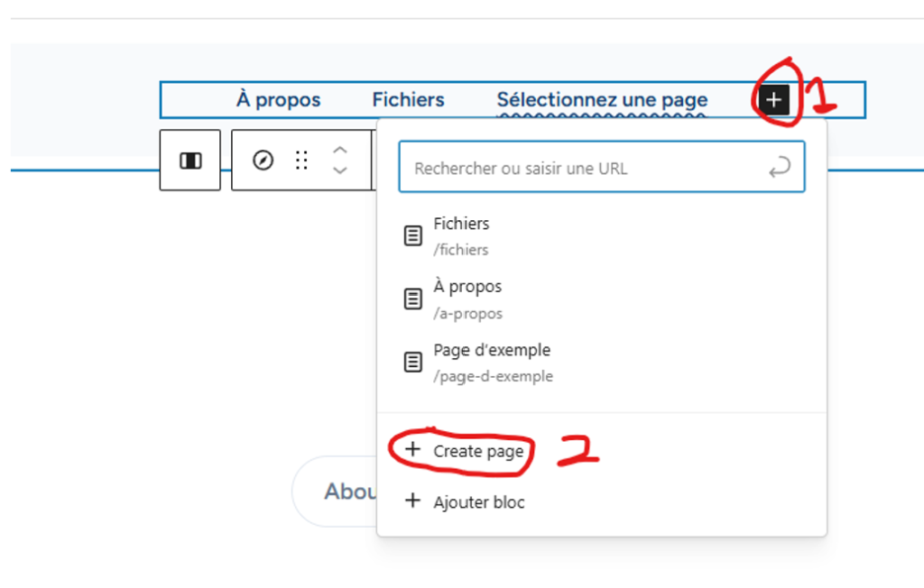Grab the six-dot drag handle
924x588 pixels.
302,161
